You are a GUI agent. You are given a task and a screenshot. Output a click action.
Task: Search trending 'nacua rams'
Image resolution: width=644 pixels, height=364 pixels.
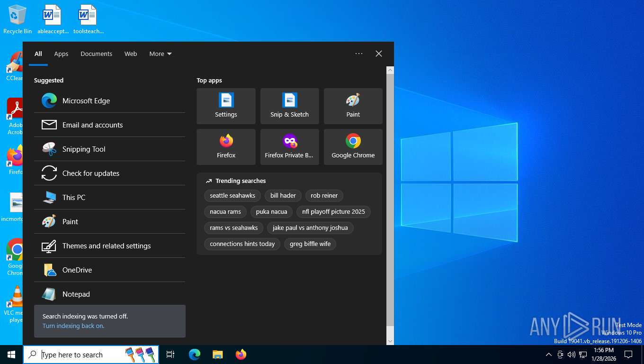225,211
